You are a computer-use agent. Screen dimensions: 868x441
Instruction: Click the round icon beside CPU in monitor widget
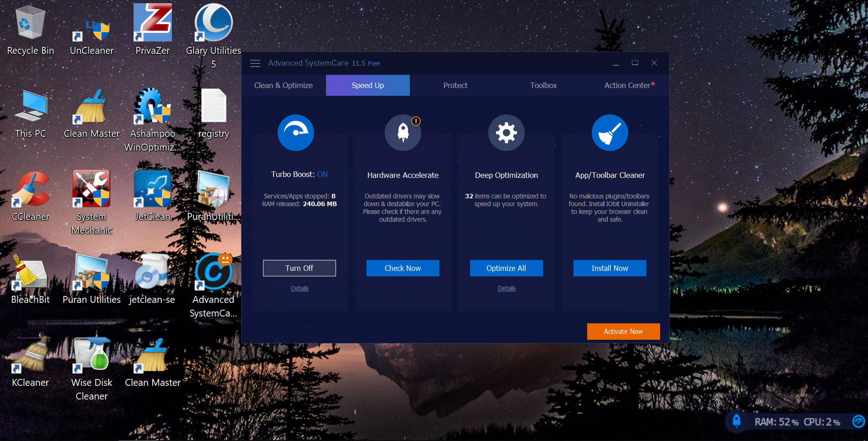pos(858,421)
